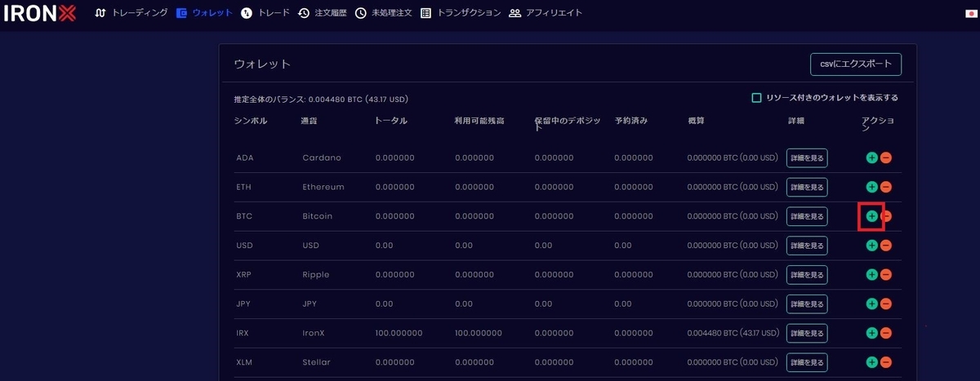Click 詳細を見る for the BTC row
Image resolution: width=980 pixels, height=381 pixels.
pyautogui.click(x=807, y=216)
